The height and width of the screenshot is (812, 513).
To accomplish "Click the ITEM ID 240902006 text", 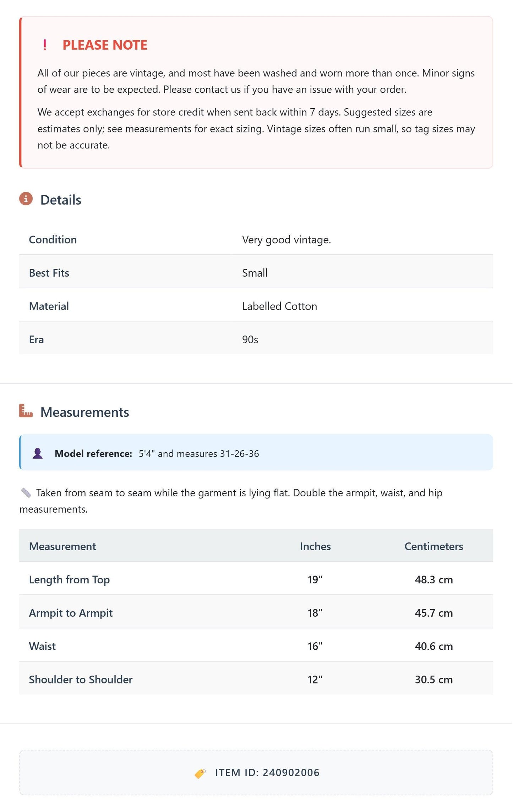I will tap(267, 773).
